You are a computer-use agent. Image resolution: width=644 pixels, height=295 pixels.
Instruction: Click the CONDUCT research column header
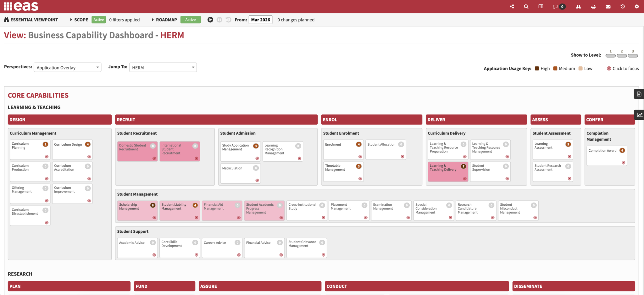pyautogui.click(x=417, y=286)
